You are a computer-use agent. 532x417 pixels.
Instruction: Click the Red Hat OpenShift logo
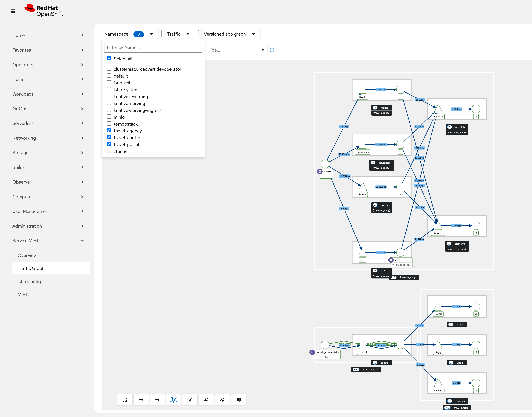coord(44,11)
